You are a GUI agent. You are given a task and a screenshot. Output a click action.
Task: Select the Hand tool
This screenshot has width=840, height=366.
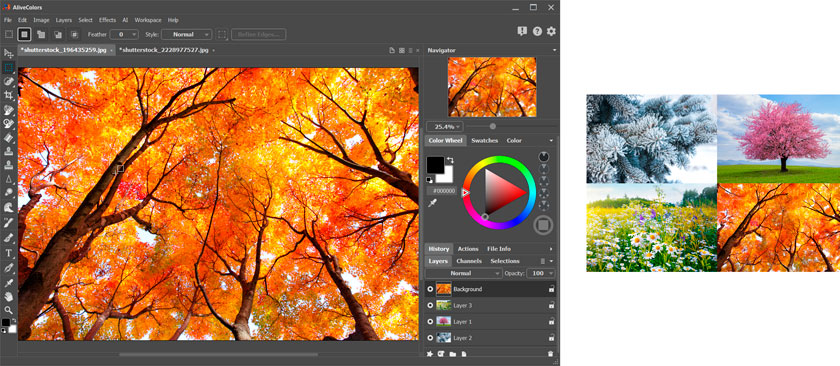click(x=9, y=296)
